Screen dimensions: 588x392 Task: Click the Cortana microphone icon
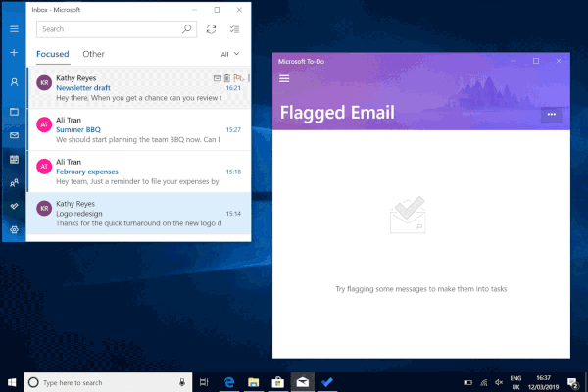[182, 382]
